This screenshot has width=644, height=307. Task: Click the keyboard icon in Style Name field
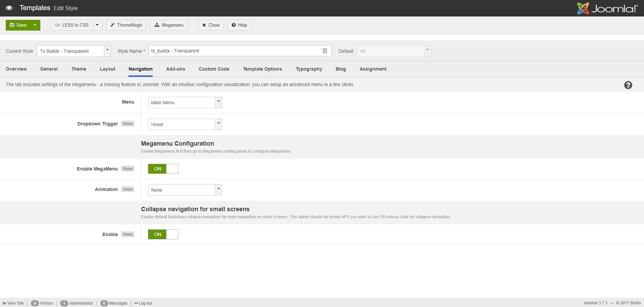coord(325,50)
